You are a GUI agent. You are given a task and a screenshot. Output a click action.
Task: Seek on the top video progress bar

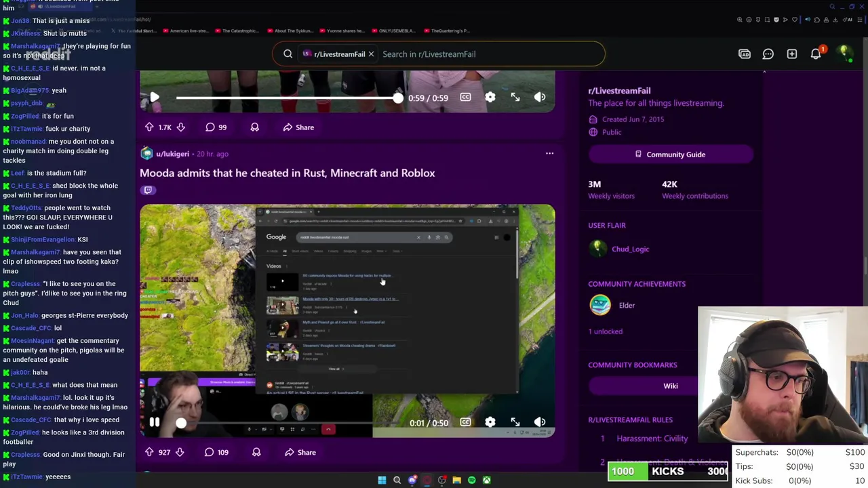point(290,98)
